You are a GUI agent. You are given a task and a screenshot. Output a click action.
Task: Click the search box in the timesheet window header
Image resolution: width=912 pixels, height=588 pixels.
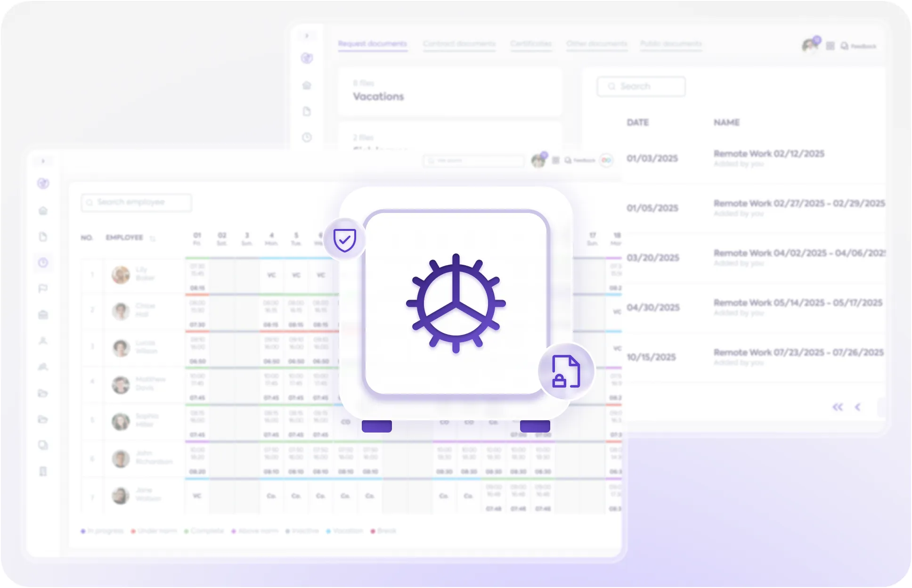(x=473, y=161)
